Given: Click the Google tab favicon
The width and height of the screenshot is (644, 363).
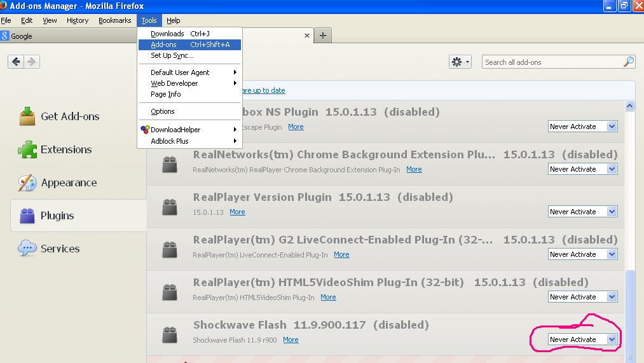Looking at the screenshot, I should pyautogui.click(x=4, y=36).
